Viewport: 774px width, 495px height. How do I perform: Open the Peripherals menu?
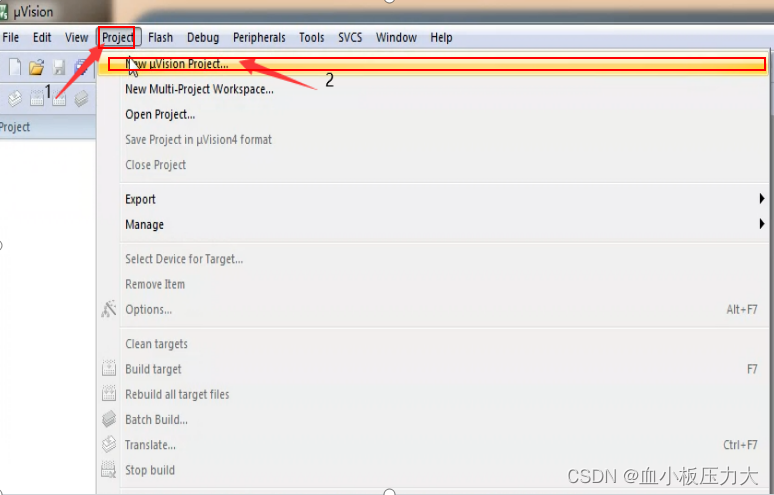[x=259, y=38]
